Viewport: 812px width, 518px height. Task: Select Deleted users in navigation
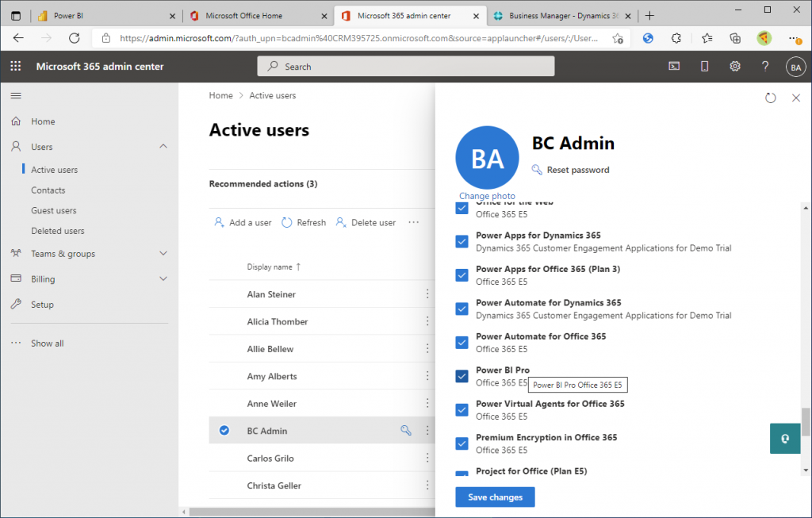pyautogui.click(x=57, y=231)
